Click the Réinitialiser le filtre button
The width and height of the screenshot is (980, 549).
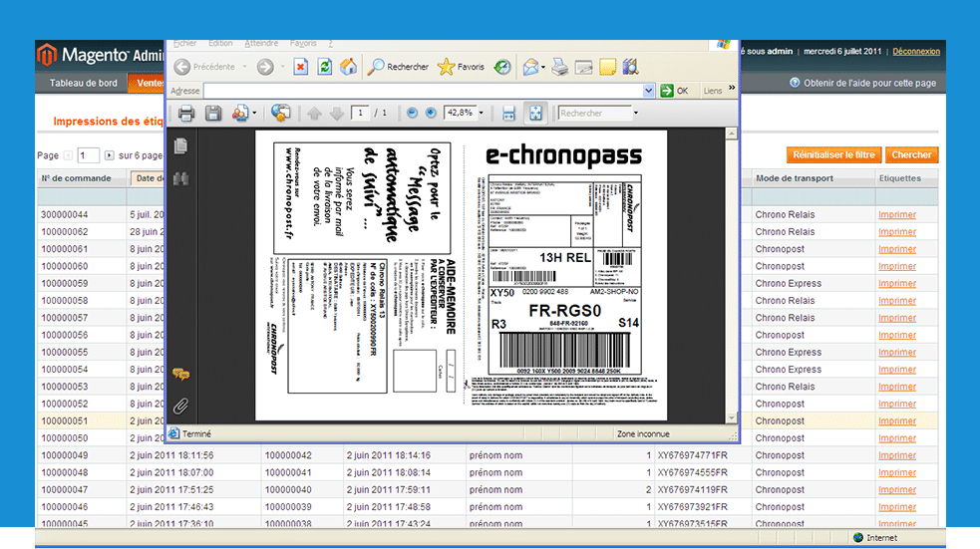pyautogui.click(x=833, y=154)
